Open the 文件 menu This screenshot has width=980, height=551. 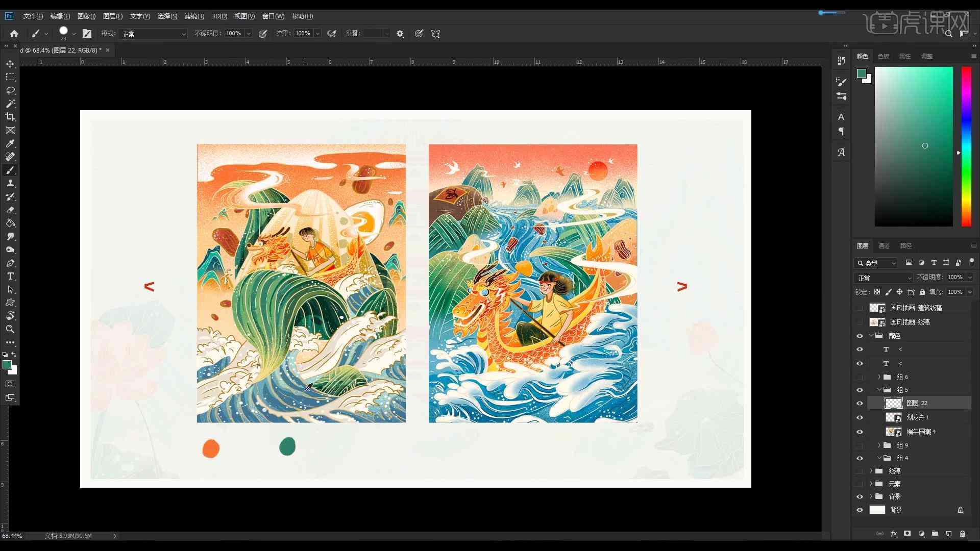(x=33, y=16)
